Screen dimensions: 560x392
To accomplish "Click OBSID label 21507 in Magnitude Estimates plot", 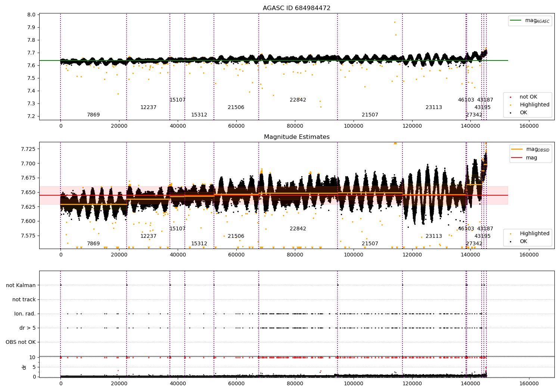I will 370,244.
